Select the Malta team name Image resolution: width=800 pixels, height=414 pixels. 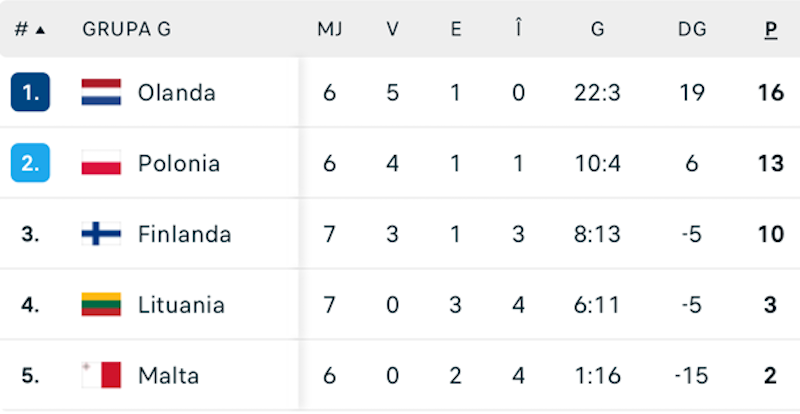point(169,376)
